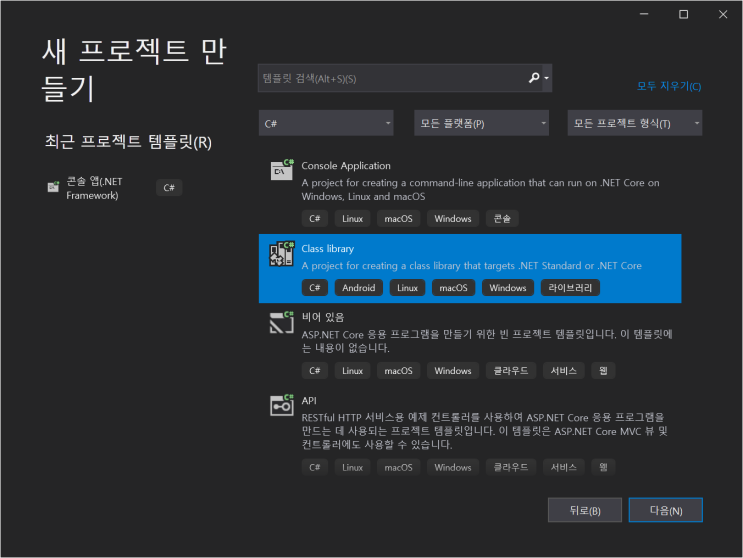Screen dimensions: 743x558
Task: Click the C# tag beside recent template
Action: [x=169, y=188]
